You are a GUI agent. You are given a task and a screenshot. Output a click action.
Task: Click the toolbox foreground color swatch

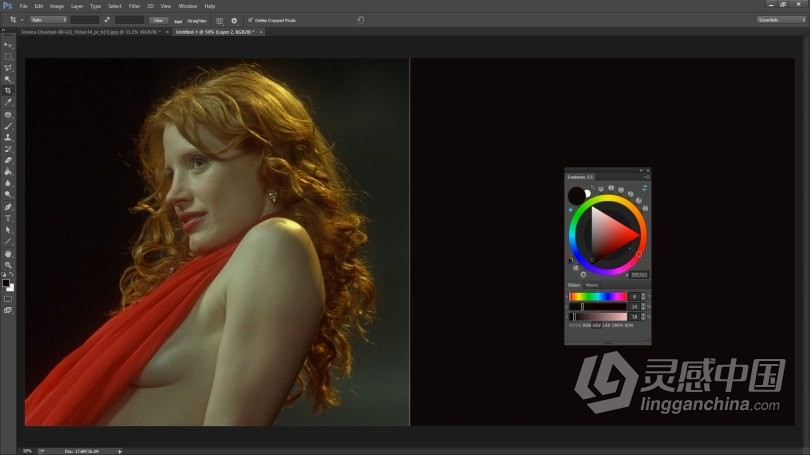(x=6, y=283)
